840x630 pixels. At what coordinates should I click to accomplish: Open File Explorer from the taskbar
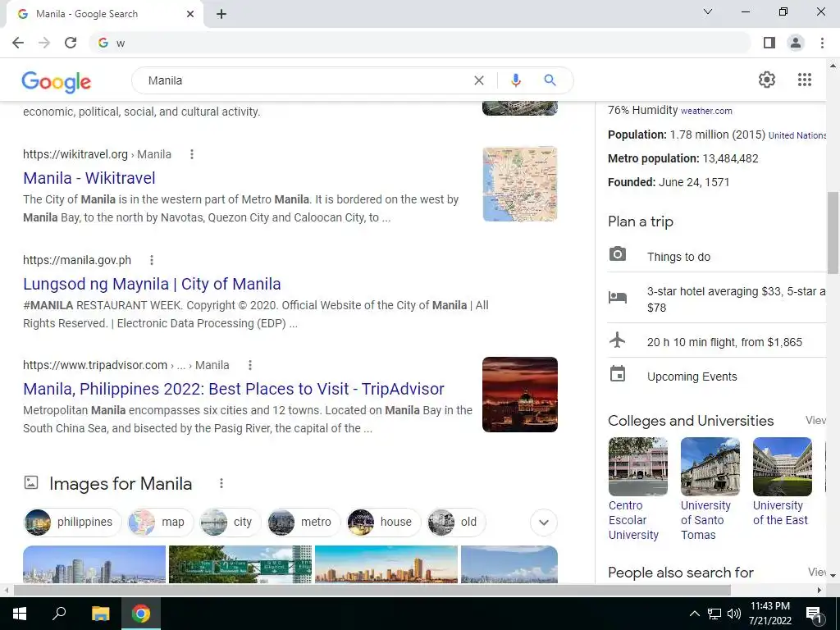[x=100, y=614]
